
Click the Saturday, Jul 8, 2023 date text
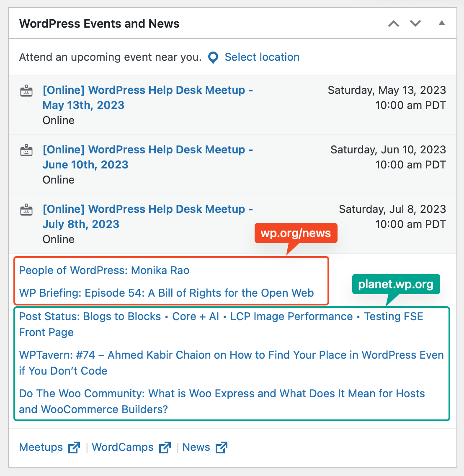point(392,209)
